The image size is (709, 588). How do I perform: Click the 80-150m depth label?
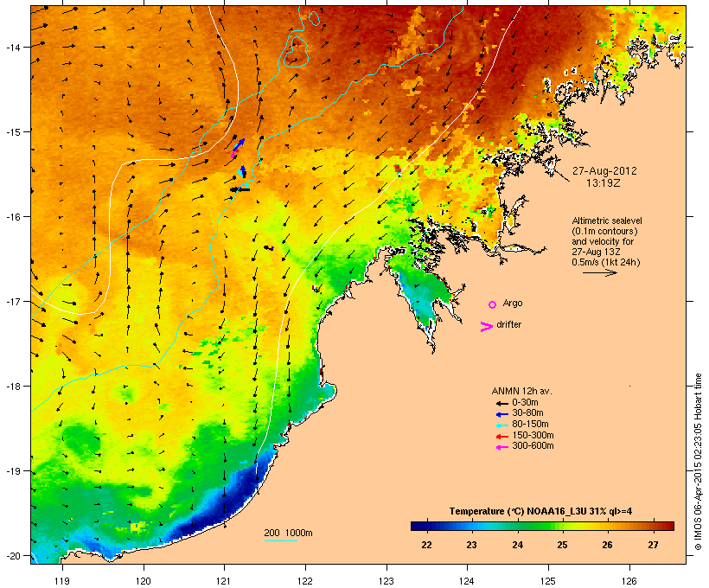530,425
